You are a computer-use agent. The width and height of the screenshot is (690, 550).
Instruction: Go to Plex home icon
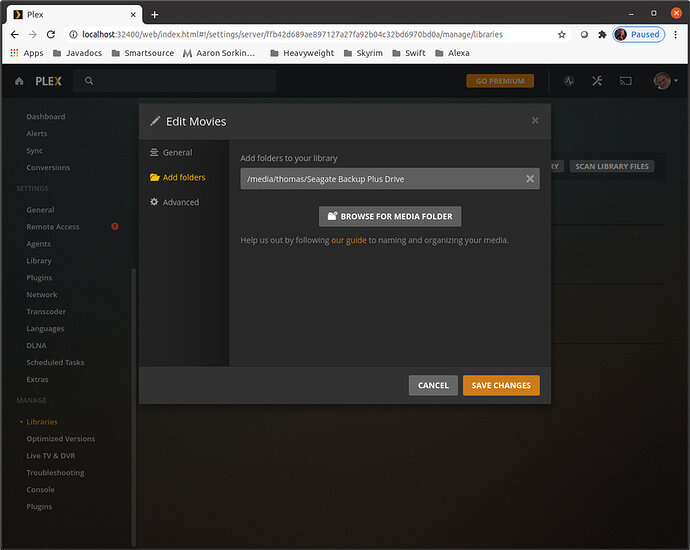[19, 81]
